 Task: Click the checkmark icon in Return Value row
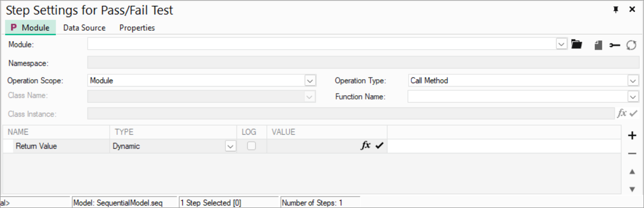[380, 145]
